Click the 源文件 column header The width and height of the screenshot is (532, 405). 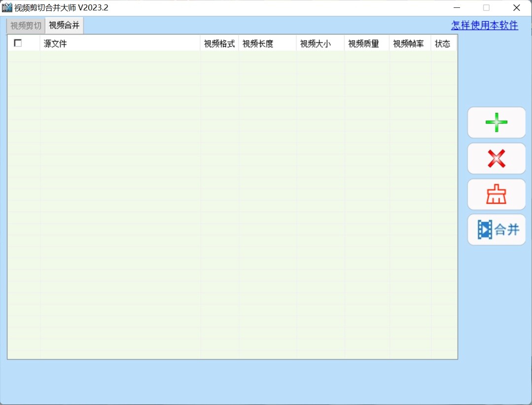120,43
